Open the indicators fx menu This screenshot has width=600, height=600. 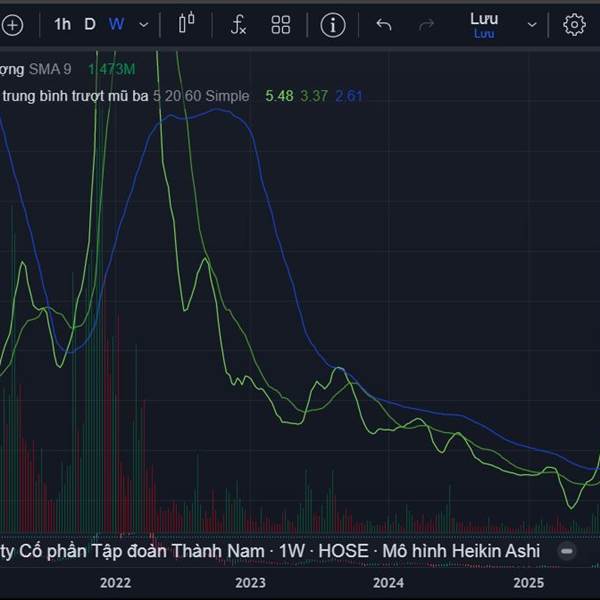238,25
